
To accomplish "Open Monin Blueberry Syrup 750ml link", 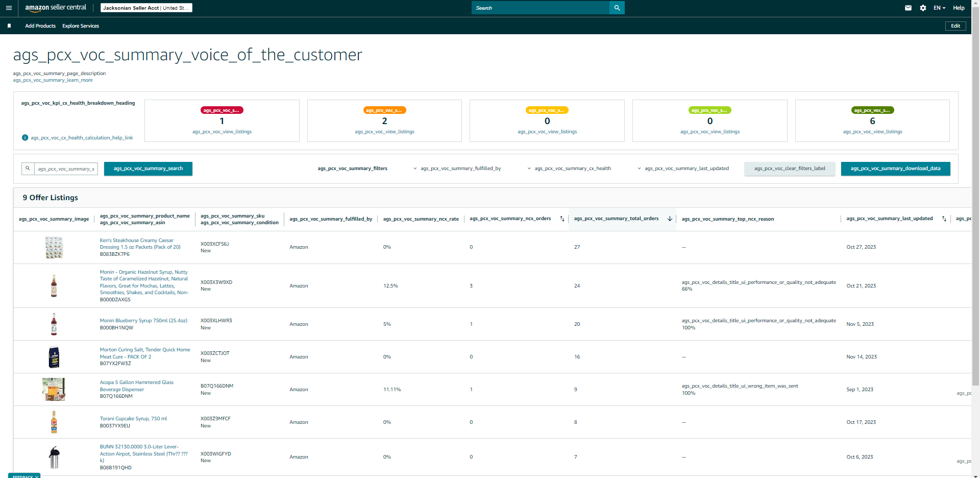I will coord(143,321).
